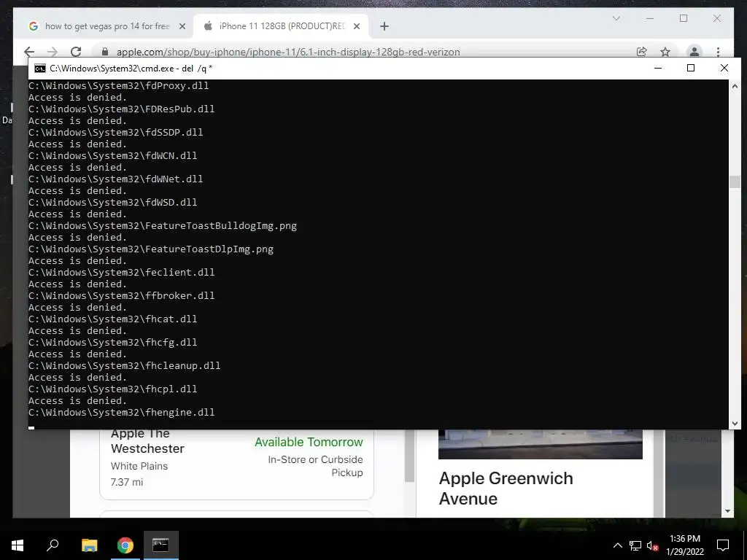The width and height of the screenshot is (747, 560).
Task: Show hidden system tray icons
Action: 617,545
